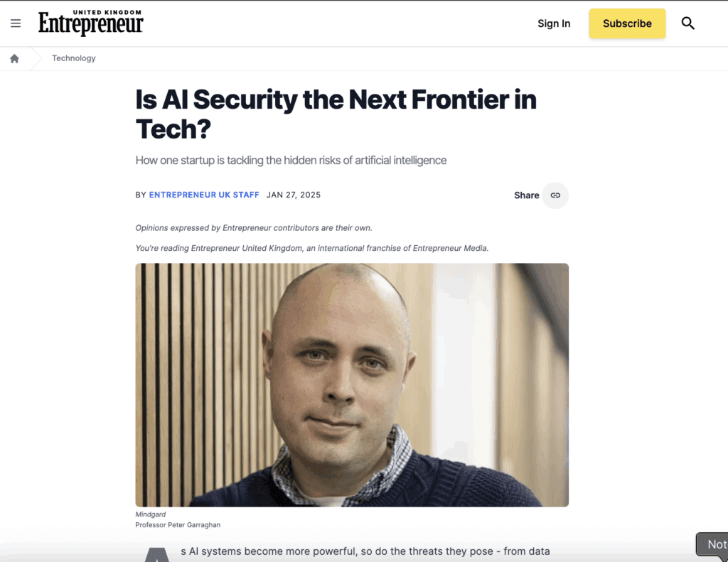Click the Professor Peter Garraghan photo
This screenshot has width=728, height=562.
pos(352,384)
